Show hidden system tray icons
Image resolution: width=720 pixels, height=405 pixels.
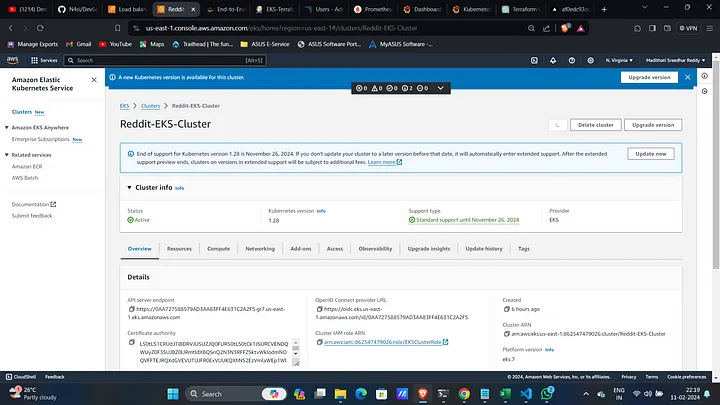pos(586,394)
